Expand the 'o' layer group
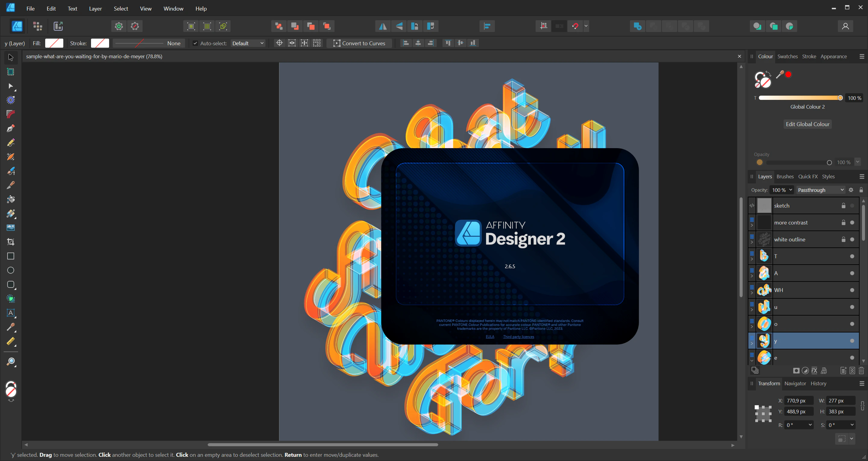 coord(752,327)
